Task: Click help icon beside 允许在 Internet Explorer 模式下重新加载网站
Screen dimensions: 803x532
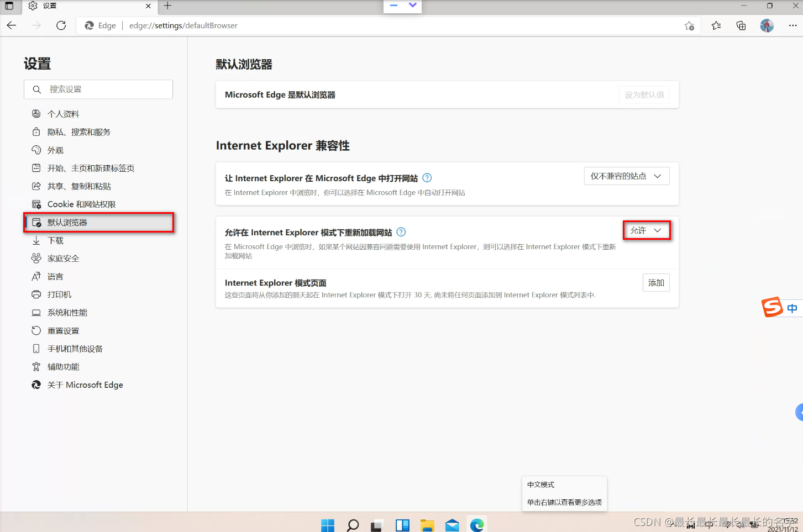Action: click(401, 232)
